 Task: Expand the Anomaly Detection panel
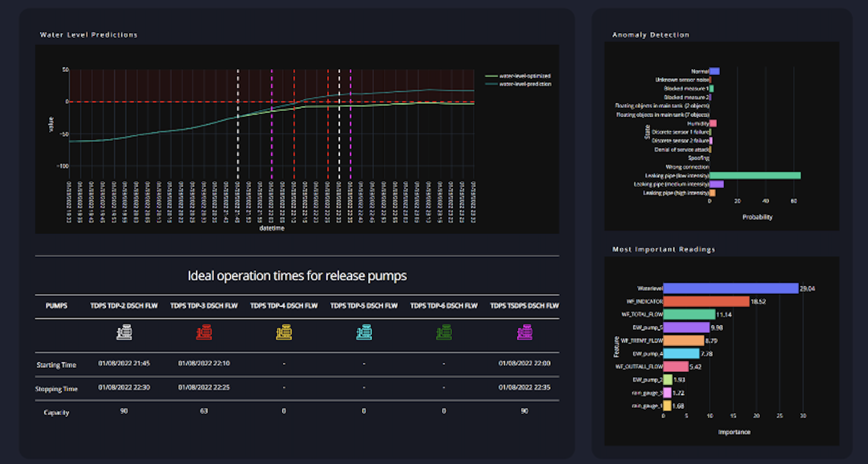tap(650, 35)
